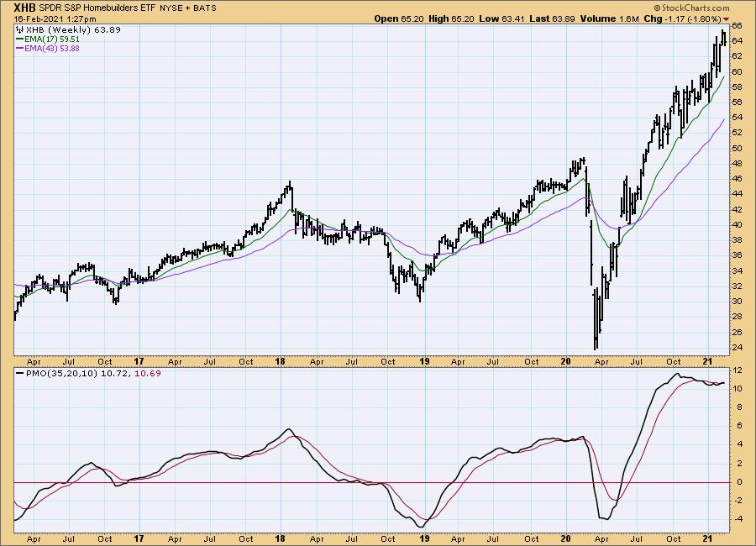Image resolution: width=756 pixels, height=546 pixels.
Task: Click the NYSE + BATS exchange label
Action: tap(187, 8)
